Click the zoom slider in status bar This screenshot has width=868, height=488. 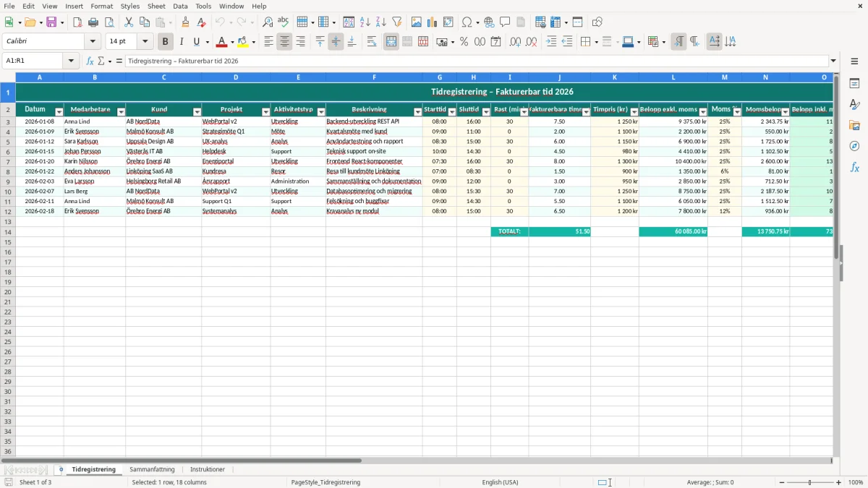[809, 482]
